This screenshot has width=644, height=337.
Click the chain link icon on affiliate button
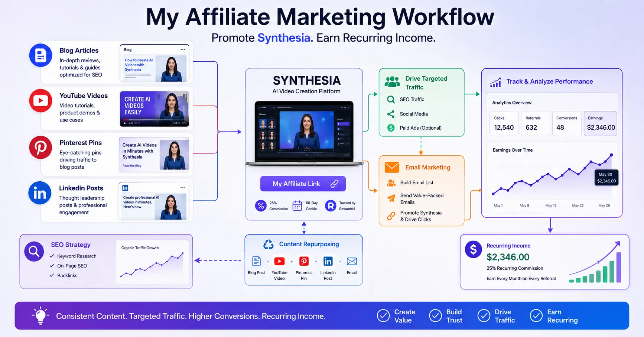tap(334, 184)
